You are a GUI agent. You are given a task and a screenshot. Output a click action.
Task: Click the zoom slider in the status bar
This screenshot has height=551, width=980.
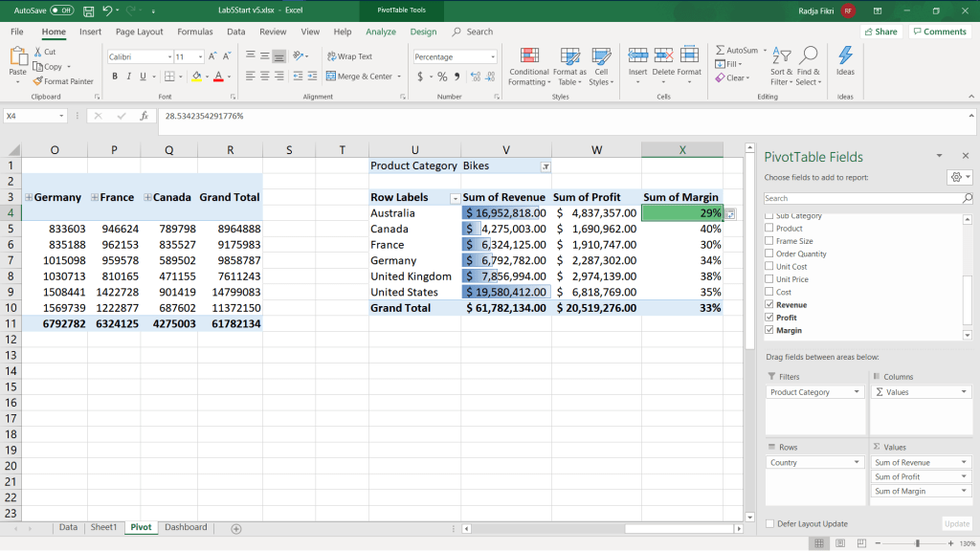coord(916,543)
